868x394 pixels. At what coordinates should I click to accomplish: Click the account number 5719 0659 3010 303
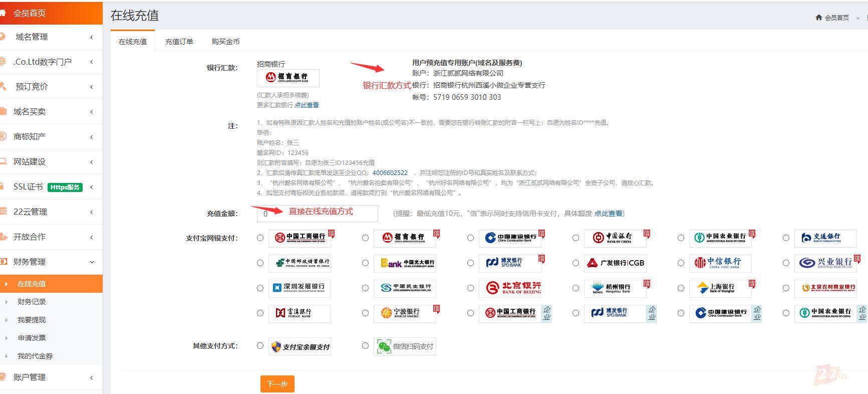click(467, 97)
